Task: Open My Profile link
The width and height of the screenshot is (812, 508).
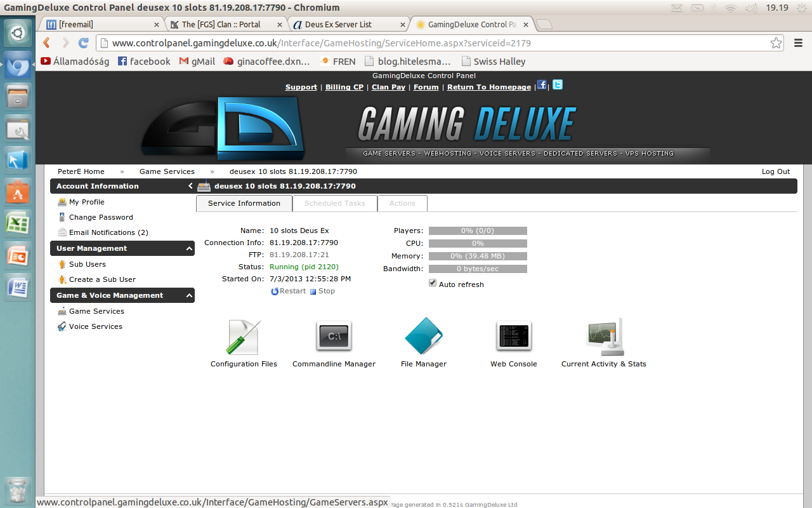Action: tap(86, 202)
